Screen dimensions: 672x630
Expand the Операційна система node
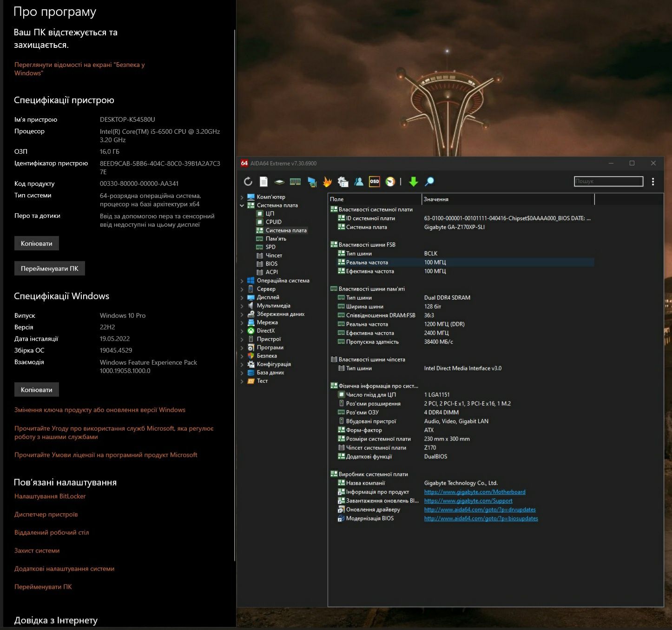point(242,281)
